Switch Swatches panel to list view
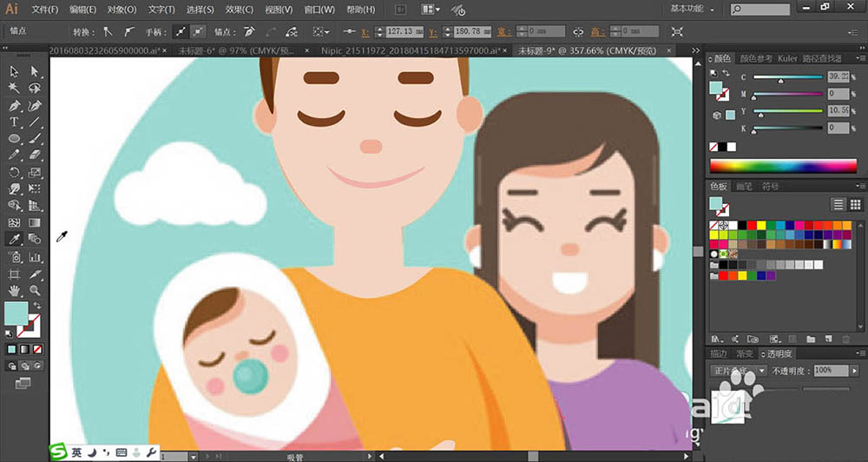The image size is (868, 462). (x=838, y=204)
